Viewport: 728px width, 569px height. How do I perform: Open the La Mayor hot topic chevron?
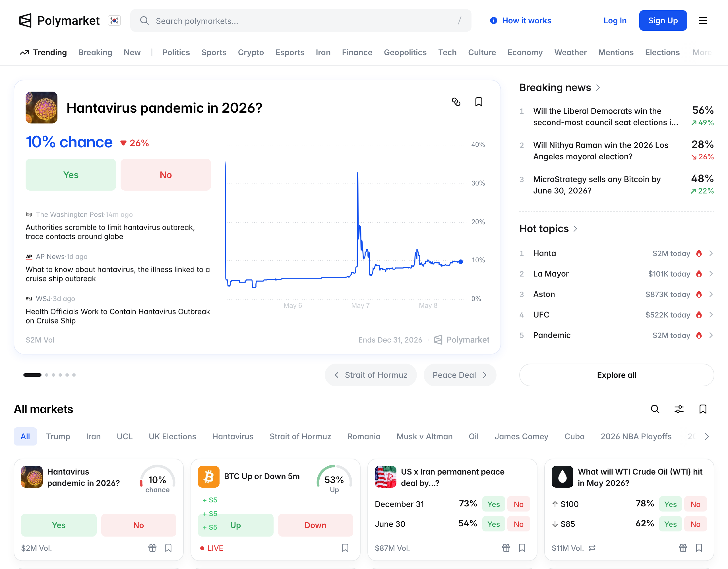tap(711, 274)
